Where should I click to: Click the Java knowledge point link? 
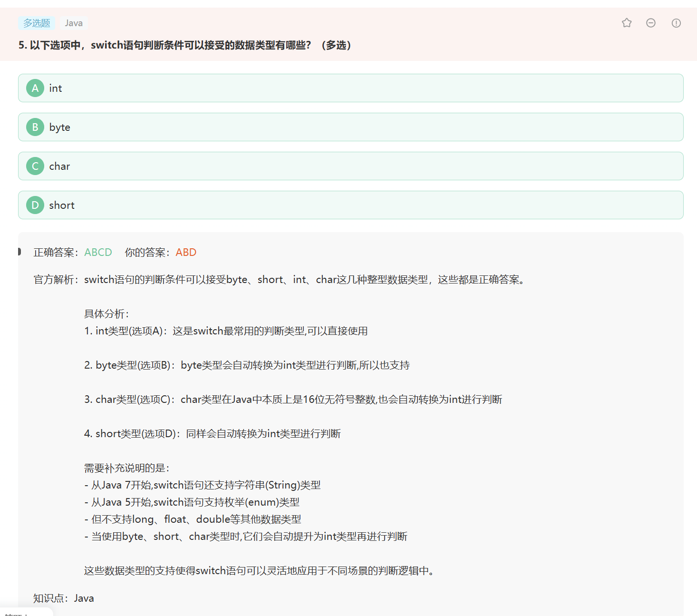tap(84, 598)
